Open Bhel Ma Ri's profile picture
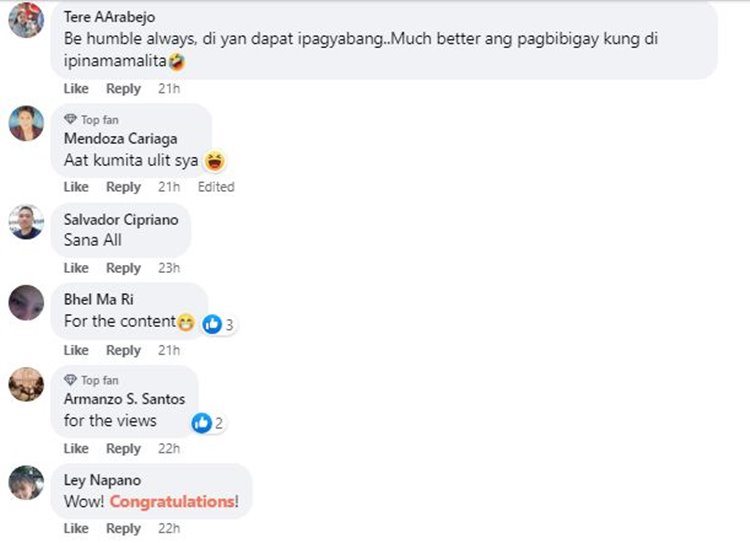 tap(26, 303)
